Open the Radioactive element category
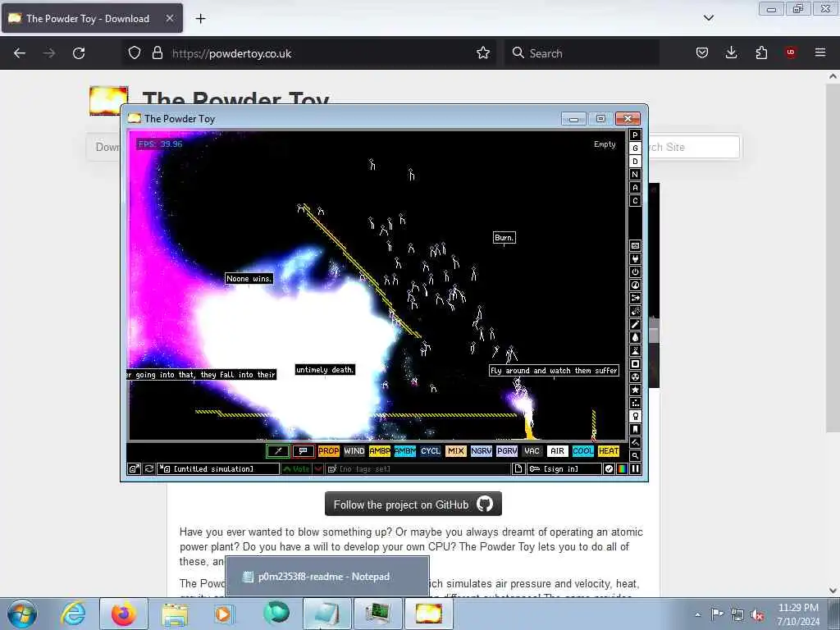This screenshot has height=630, width=840. 635,377
